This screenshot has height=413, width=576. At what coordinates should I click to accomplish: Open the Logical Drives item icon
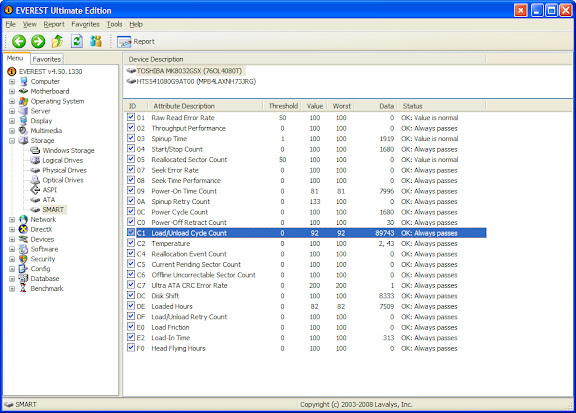(x=35, y=160)
